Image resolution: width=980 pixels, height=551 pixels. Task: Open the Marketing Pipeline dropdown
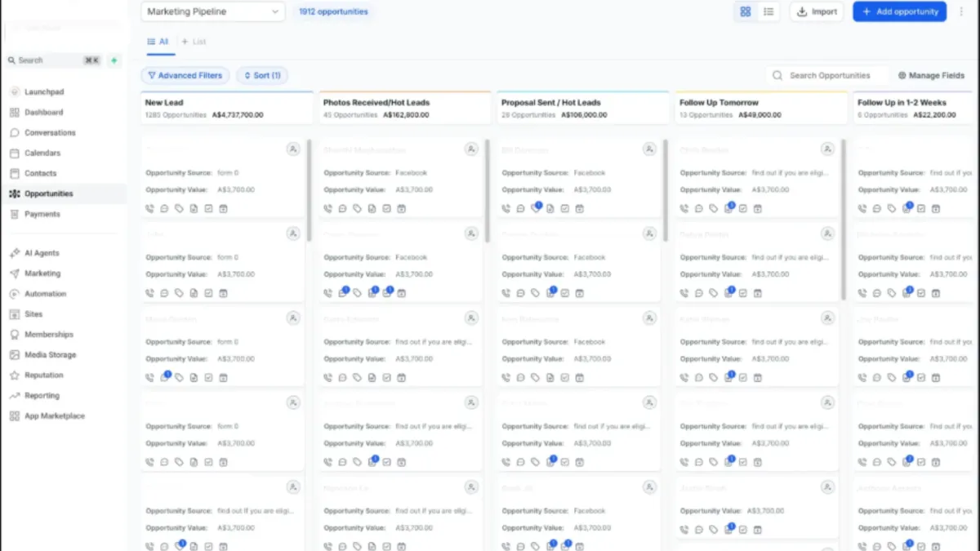212,11
